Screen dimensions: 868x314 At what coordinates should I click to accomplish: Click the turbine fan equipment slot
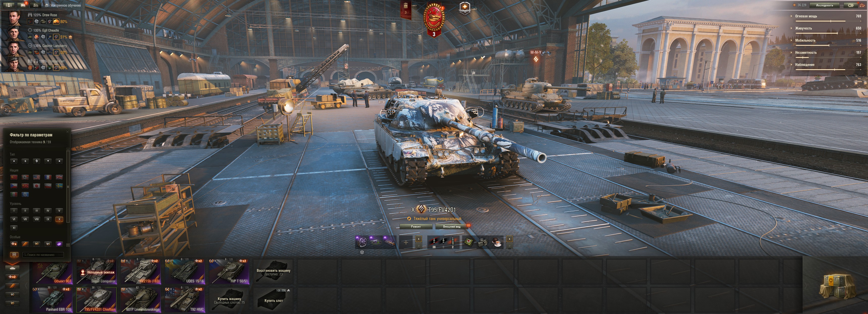point(362,242)
